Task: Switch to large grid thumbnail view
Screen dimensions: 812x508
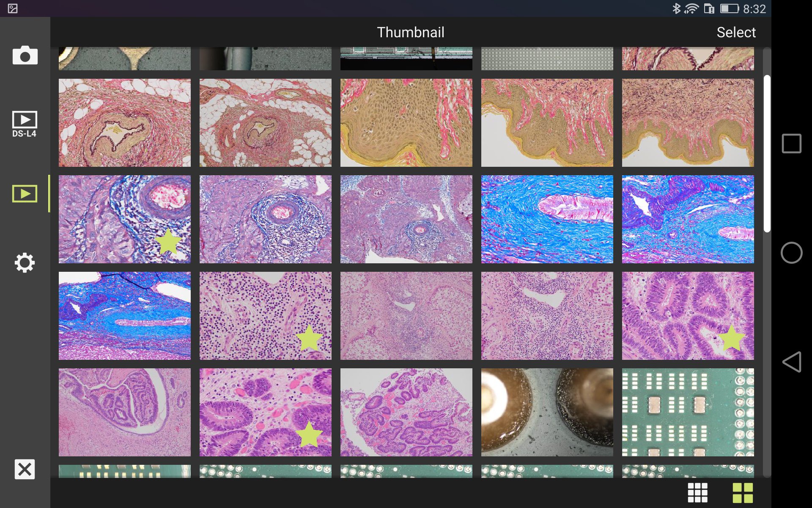Action: click(743, 493)
